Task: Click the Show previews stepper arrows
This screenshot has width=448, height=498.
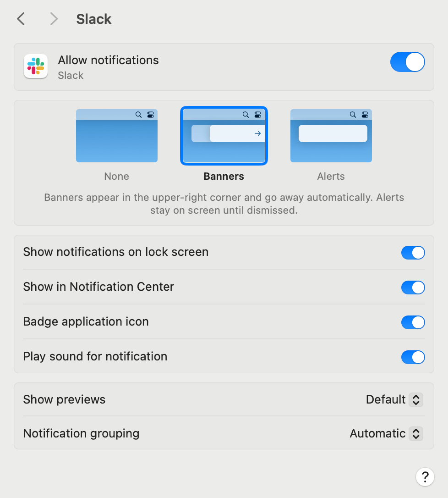Action: (x=416, y=400)
